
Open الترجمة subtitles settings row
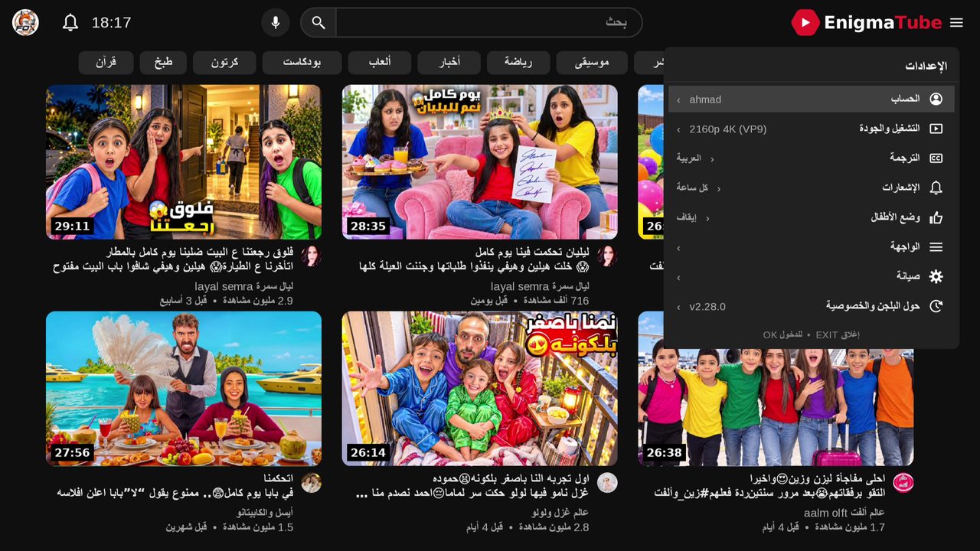812,158
